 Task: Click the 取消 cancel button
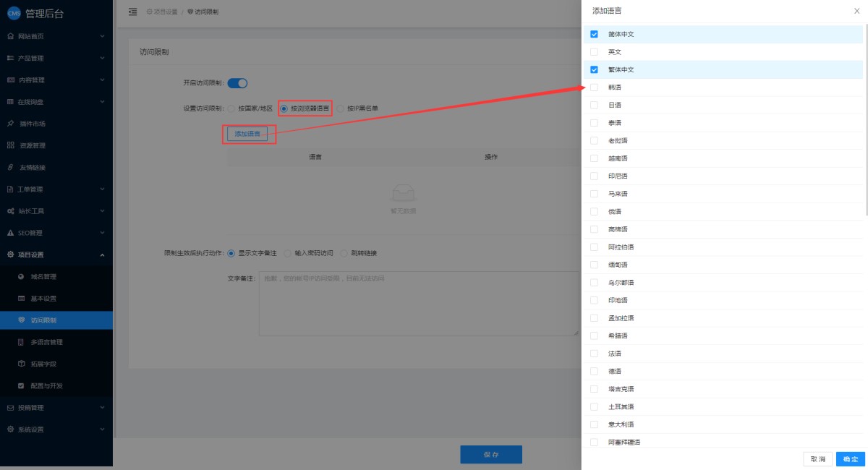[x=817, y=459]
